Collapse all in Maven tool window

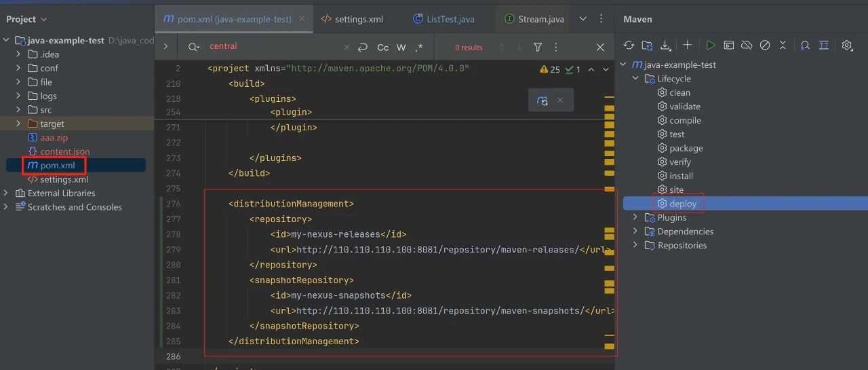click(x=783, y=45)
